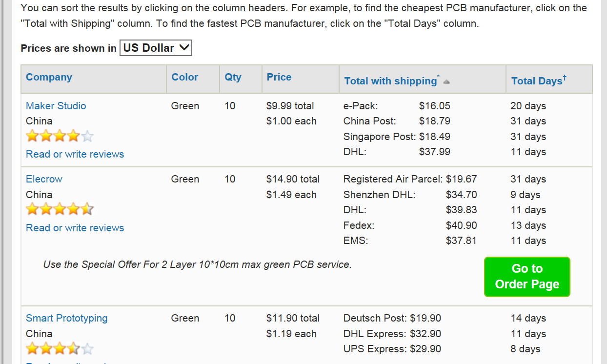Open the Elecrow company link

(x=44, y=179)
